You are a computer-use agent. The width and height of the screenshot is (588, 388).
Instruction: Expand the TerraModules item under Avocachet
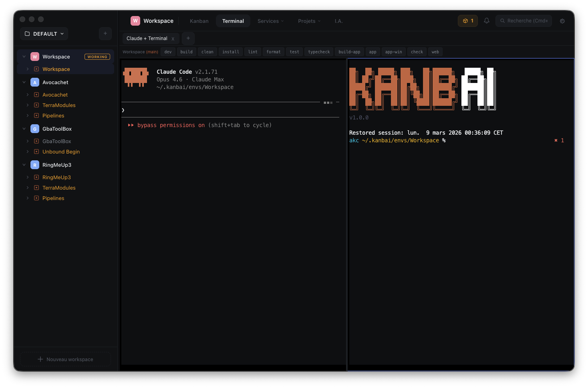[x=28, y=105]
